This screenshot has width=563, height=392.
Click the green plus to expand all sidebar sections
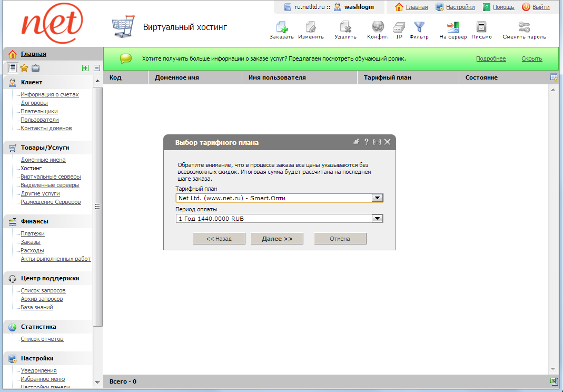point(85,67)
